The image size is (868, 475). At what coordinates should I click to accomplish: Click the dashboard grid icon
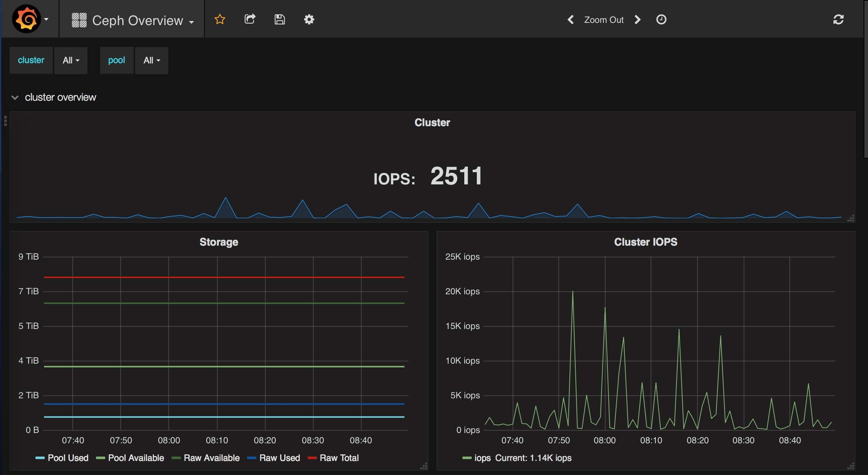pyautogui.click(x=79, y=20)
